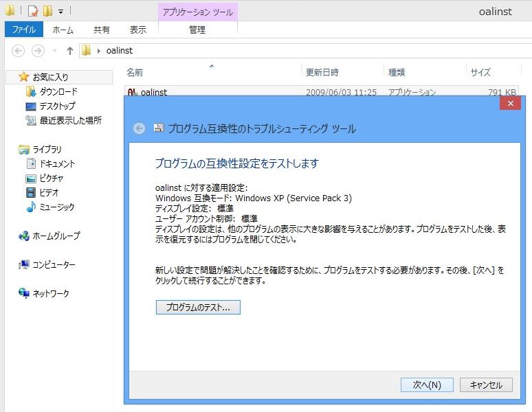
Task: Click the Explorer window system folder icon
Action: 10,11
